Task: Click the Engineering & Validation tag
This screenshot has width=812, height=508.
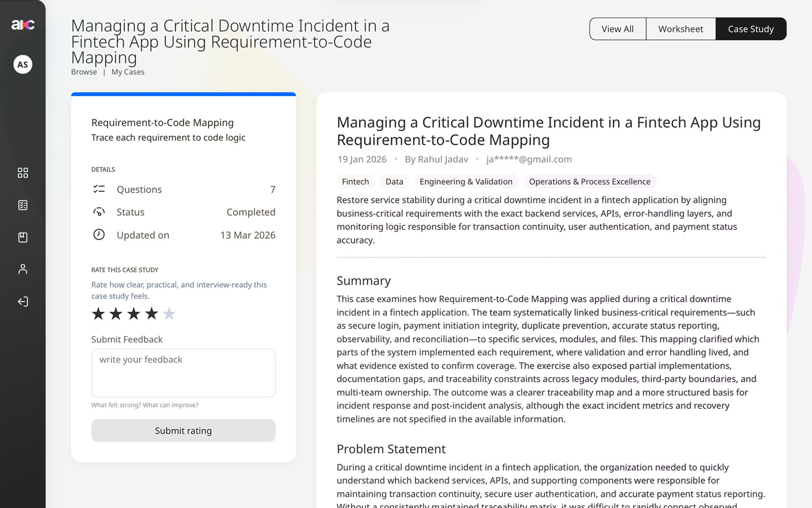Action: pos(466,182)
